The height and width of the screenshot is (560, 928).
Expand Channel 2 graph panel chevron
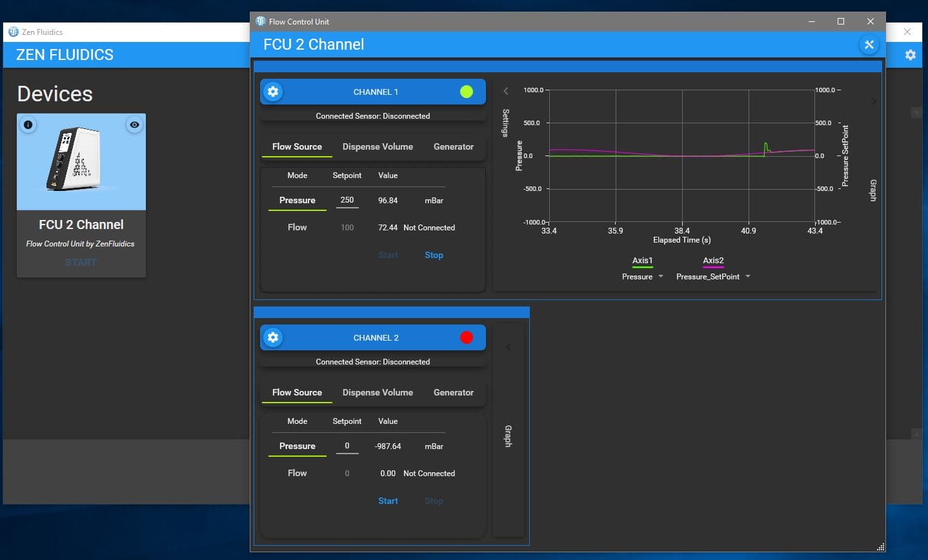click(x=509, y=347)
